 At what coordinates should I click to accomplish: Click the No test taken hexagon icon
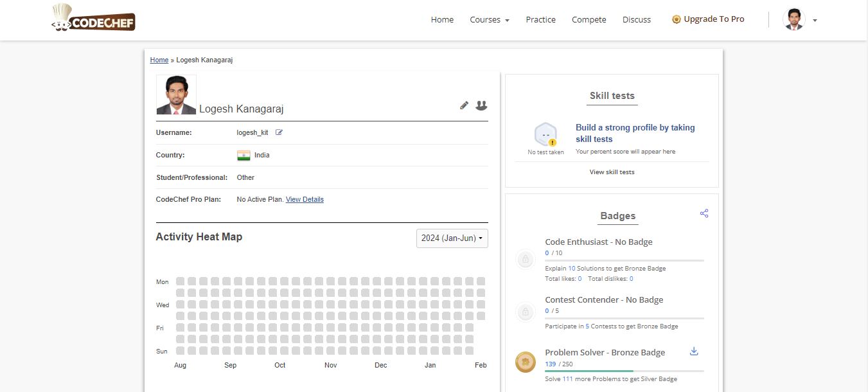click(x=545, y=134)
